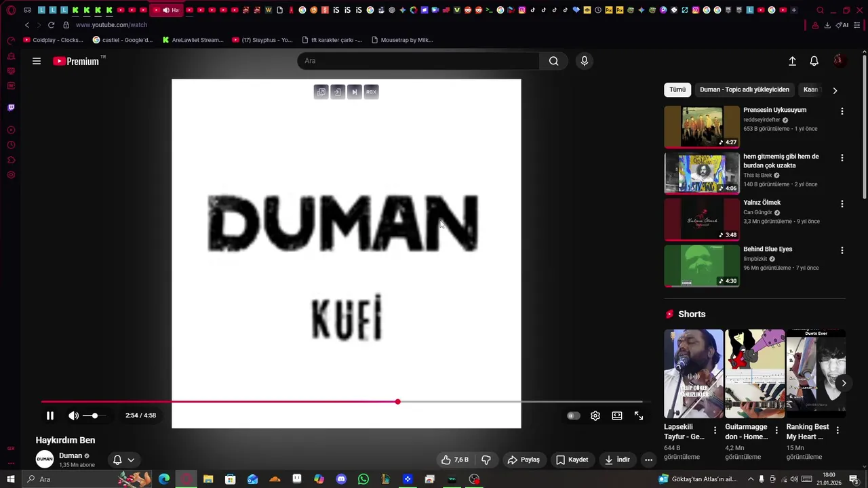Open browser downloads icon
The width and height of the screenshot is (868, 488).
point(827,25)
